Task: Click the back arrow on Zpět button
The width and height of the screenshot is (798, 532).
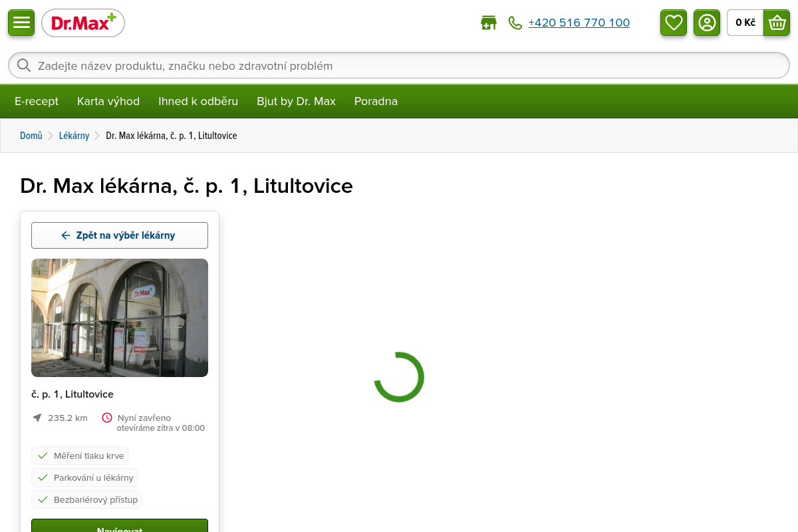Action: pos(66,235)
